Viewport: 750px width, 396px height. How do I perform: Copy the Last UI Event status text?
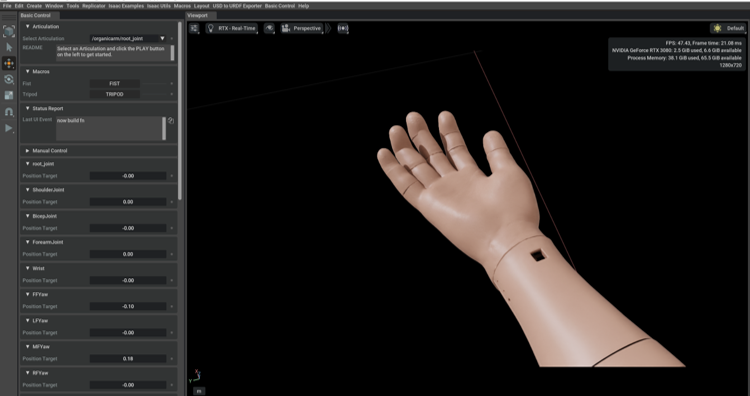(171, 121)
